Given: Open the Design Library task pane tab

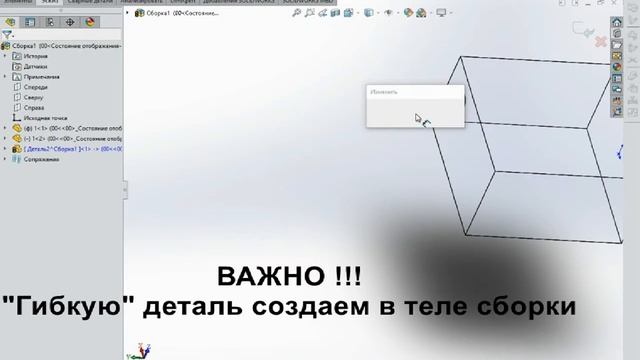Looking at the screenshot, I should coord(617,33).
